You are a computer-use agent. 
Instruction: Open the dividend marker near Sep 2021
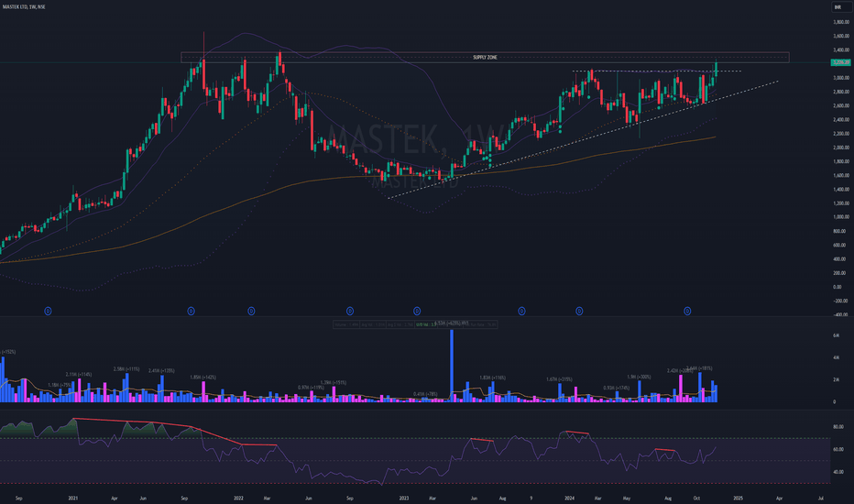[x=192, y=312]
